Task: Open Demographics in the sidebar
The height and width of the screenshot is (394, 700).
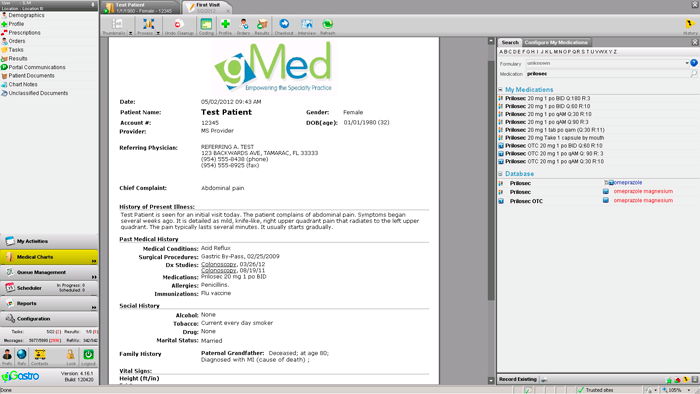Action: click(x=26, y=15)
